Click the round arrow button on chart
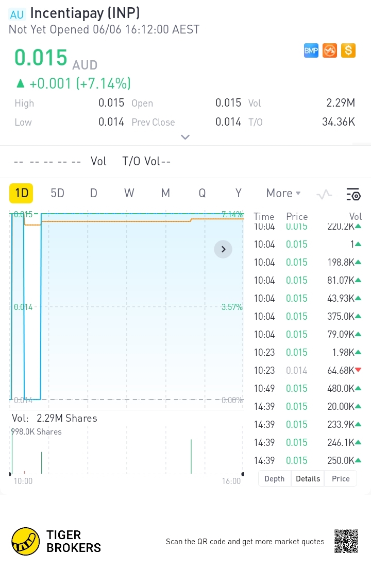Screen dimensions: 371x588 coord(223,249)
